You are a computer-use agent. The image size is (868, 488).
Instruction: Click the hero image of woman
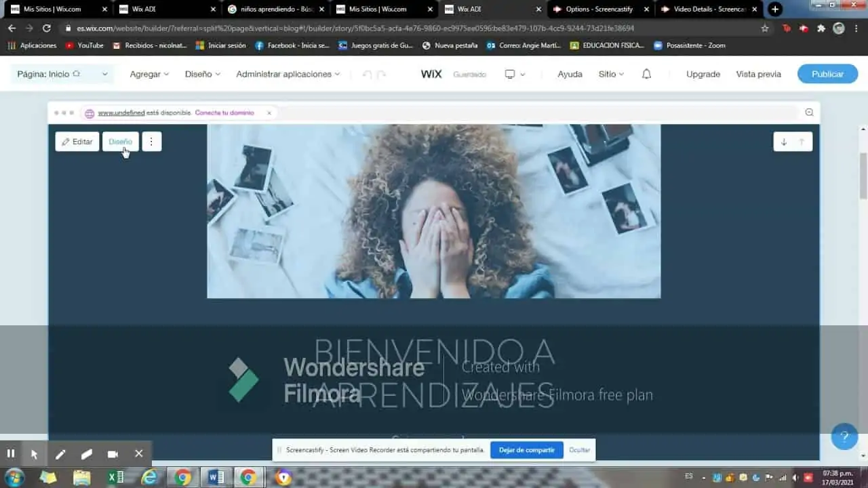point(434,211)
